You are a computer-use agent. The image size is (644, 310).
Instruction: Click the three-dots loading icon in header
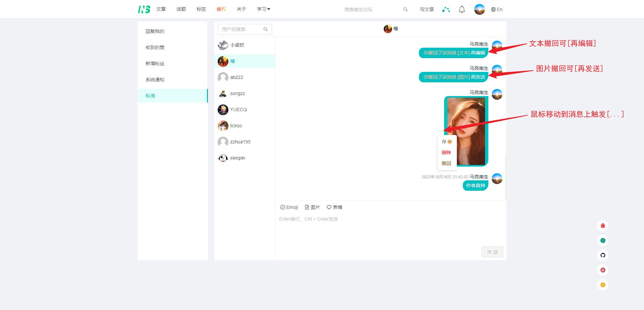[446, 9]
